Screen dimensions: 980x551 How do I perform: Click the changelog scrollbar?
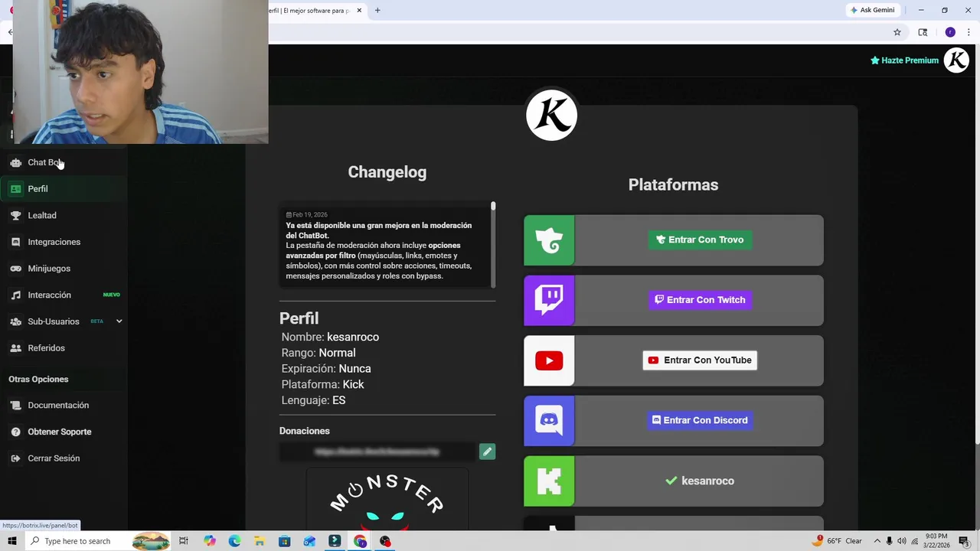click(x=493, y=245)
